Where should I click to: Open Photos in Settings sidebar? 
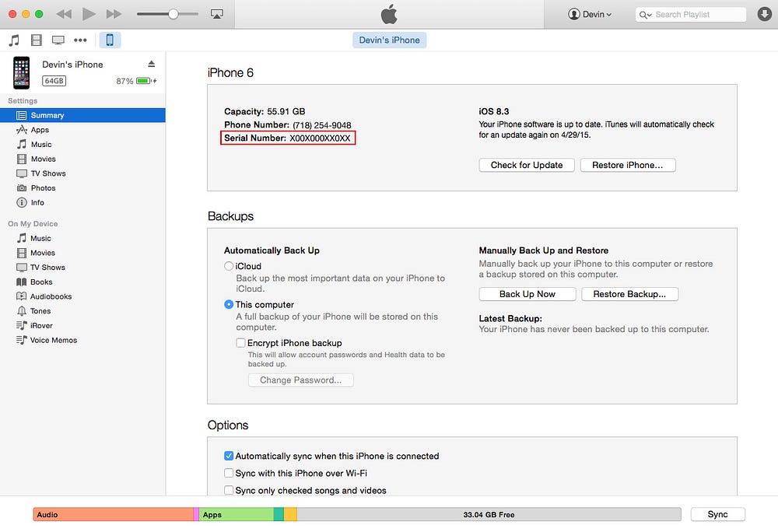click(x=82, y=188)
